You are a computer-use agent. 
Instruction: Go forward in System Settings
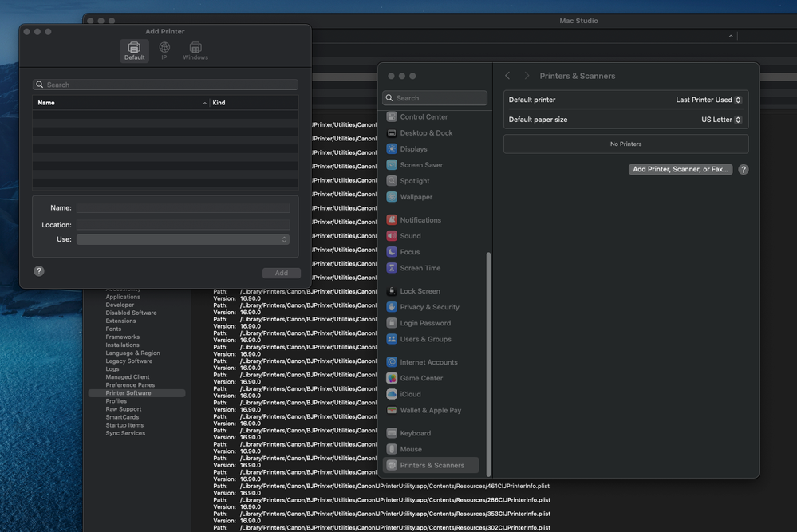[x=527, y=76]
